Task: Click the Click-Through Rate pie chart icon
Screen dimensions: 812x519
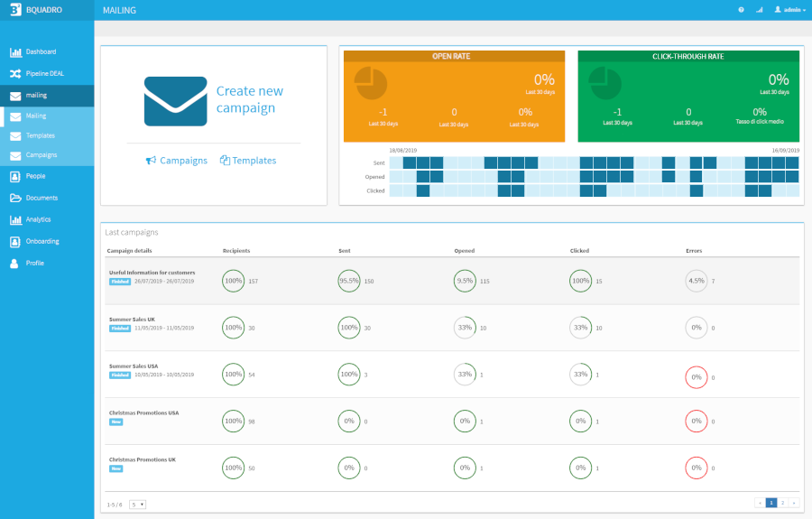Action: click(604, 83)
